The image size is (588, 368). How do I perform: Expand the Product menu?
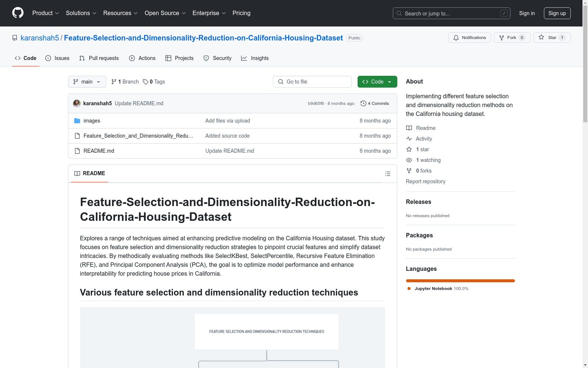click(x=46, y=13)
